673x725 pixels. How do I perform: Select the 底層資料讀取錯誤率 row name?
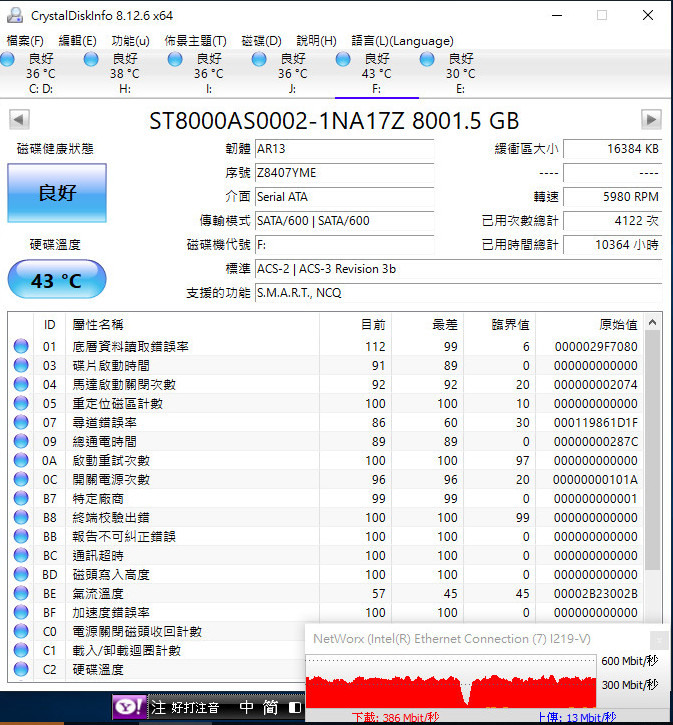point(130,346)
